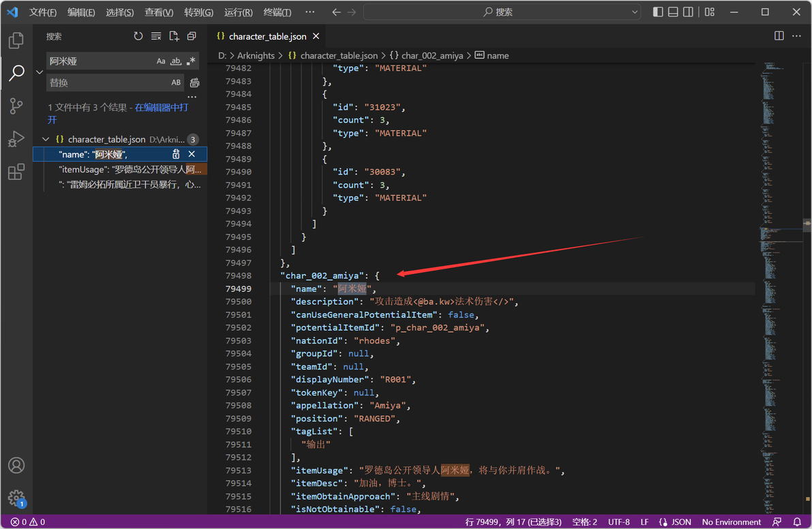Open the notifications bell
The height and width of the screenshot is (529, 812).
coord(797,522)
